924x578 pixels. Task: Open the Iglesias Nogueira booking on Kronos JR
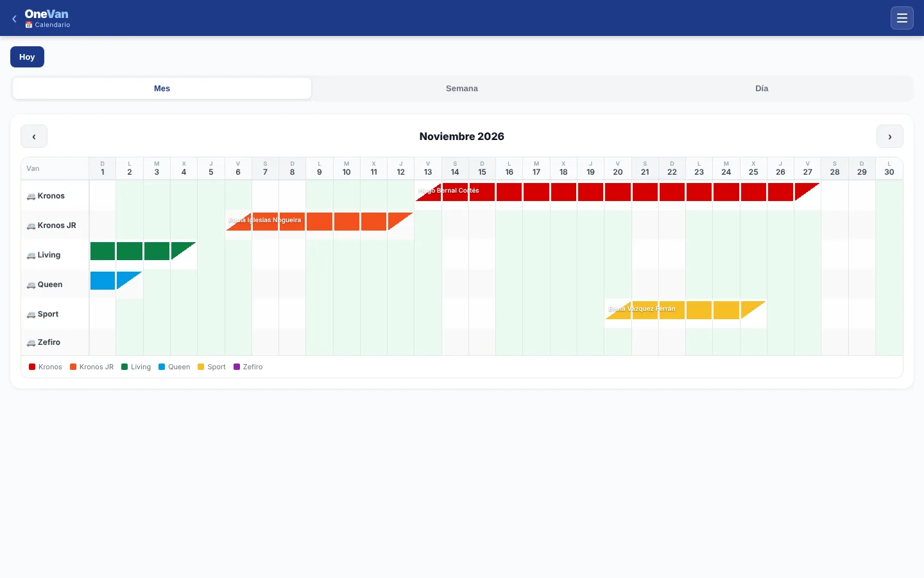pos(320,222)
